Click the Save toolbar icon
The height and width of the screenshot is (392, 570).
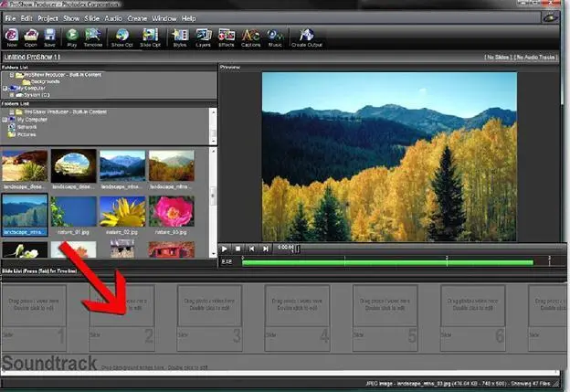pyautogui.click(x=50, y=37)
